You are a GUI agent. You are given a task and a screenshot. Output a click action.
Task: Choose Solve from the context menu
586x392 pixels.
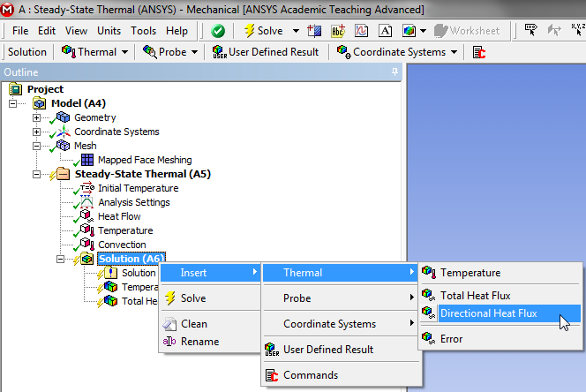[x=210, y=298]
